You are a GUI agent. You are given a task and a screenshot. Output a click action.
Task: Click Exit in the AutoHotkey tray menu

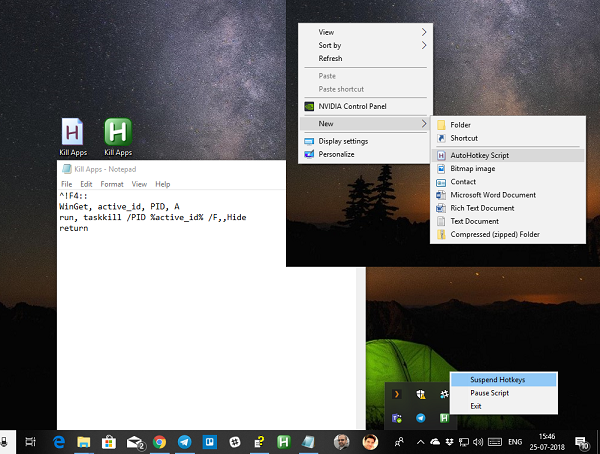(x=476, y=406)
